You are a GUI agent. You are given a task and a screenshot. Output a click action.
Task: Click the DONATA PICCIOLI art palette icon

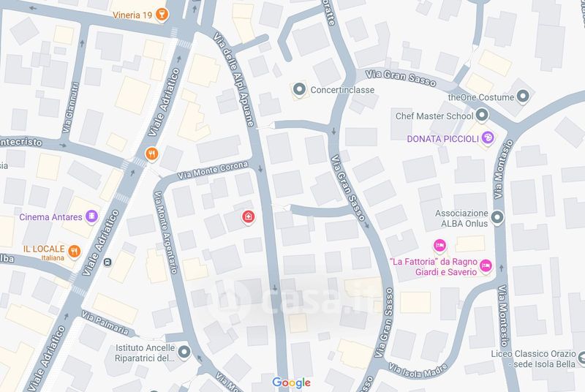pos(487,138)
